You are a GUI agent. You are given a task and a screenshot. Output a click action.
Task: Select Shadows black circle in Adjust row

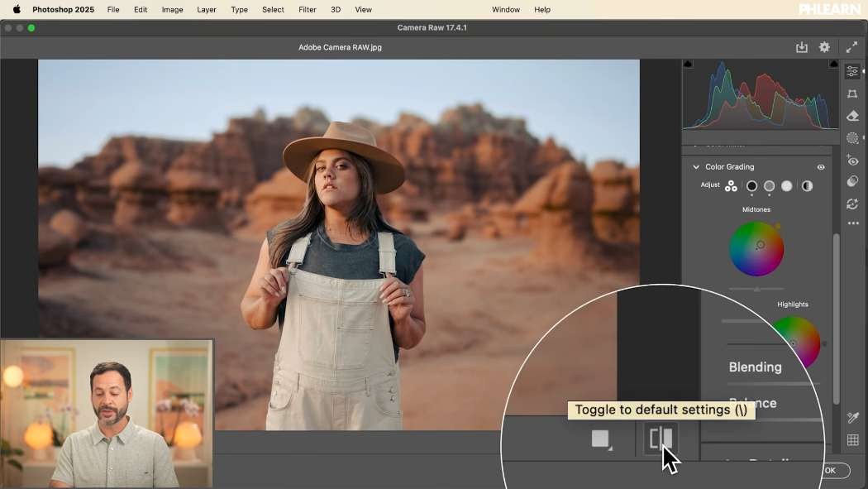[751, 186]
